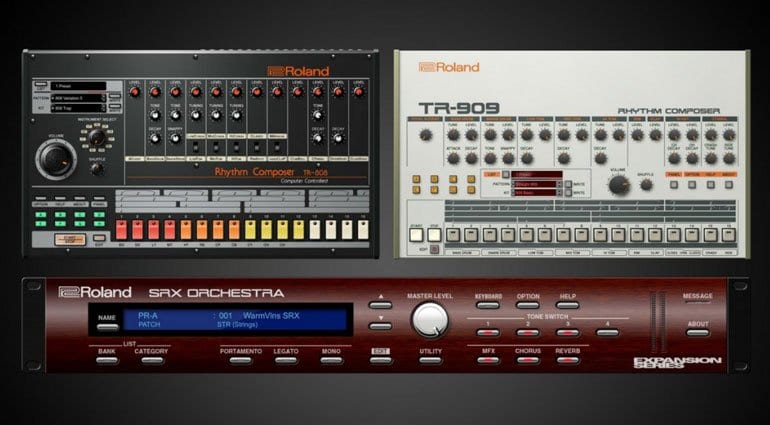
Task: Open HELP on the SRX Orchestra panel
Action: click(568, 305)
